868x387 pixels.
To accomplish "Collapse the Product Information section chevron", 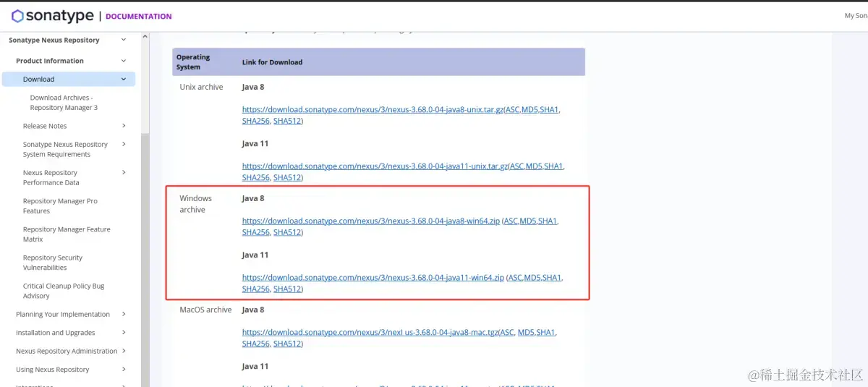I will click(x=124, y=61).
